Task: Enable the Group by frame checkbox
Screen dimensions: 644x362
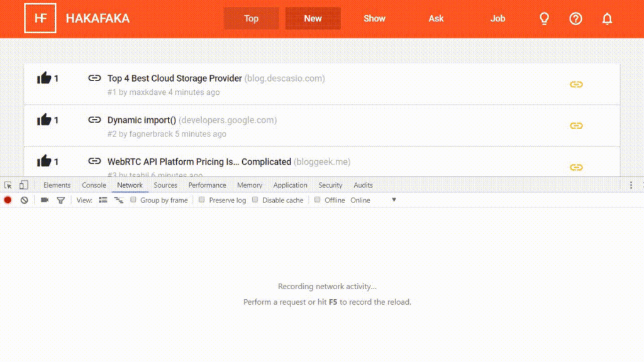Action: point(132,200)
